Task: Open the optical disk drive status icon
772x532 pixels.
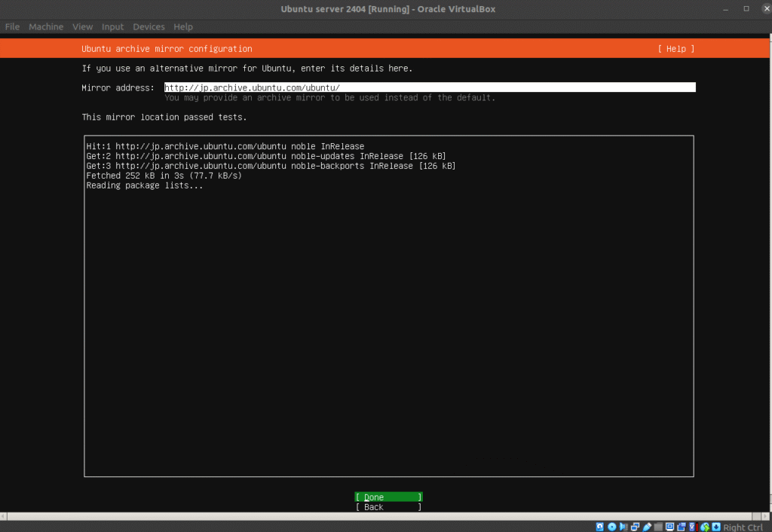Action: click(x=612, y=526)
